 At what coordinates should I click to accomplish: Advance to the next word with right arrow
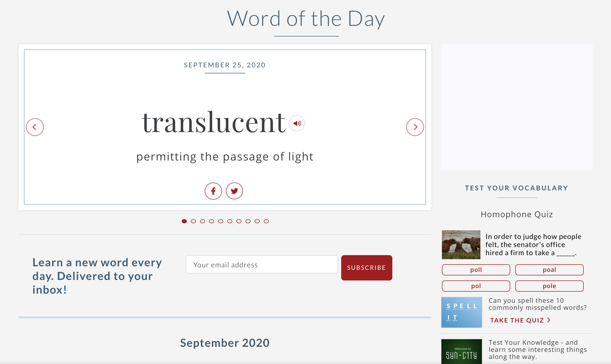415,127
